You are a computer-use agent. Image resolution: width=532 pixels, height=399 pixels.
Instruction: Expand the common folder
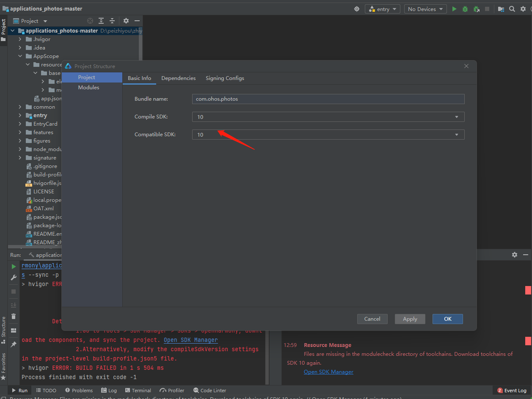point(20,107)
